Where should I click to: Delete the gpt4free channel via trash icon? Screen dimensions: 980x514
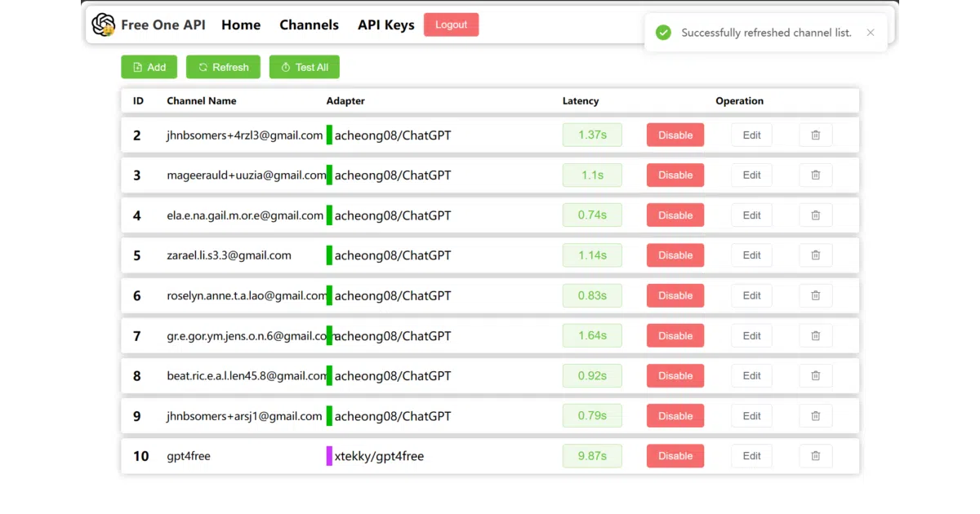coord(815,456)
